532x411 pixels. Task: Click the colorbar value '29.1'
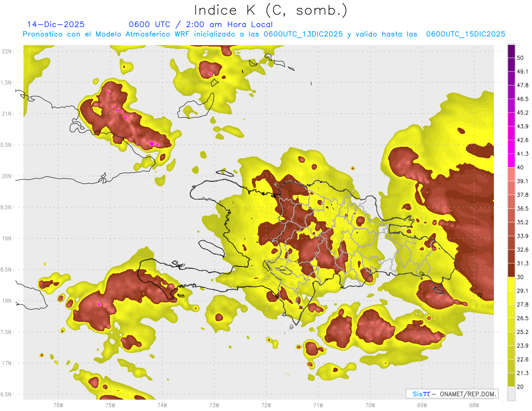(522, 291)
